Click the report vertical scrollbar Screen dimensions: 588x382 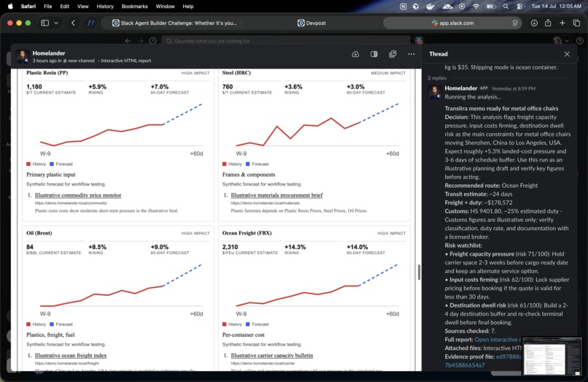pyautogui.click(x=419, y=272)
